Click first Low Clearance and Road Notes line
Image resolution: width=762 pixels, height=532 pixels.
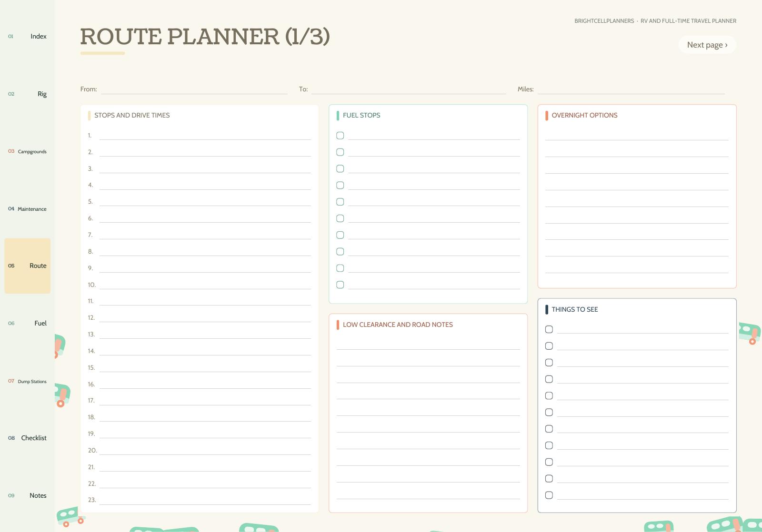pos(428,345)
